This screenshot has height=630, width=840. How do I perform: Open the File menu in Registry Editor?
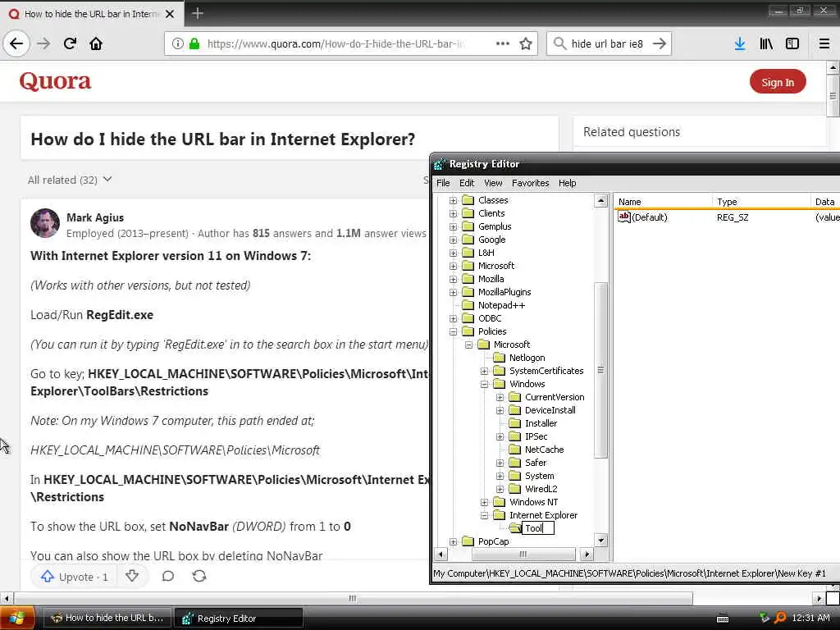(443, 183)
